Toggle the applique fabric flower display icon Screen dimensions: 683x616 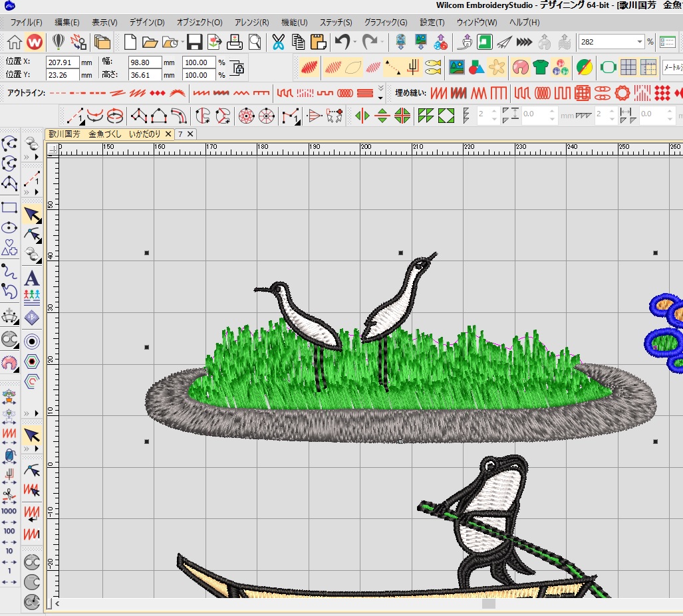pos(497,67)
